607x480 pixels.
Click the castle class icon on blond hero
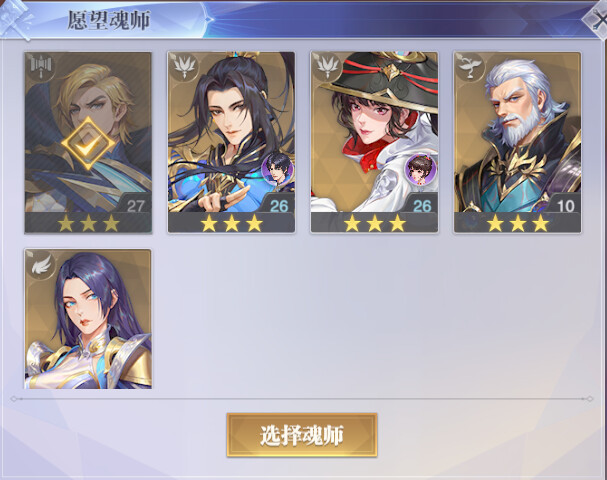pos(41,66)
